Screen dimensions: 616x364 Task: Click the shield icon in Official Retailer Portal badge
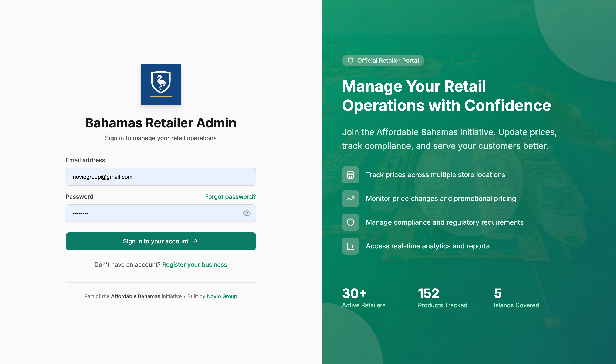pyautogui.click(x=351, y=60)
